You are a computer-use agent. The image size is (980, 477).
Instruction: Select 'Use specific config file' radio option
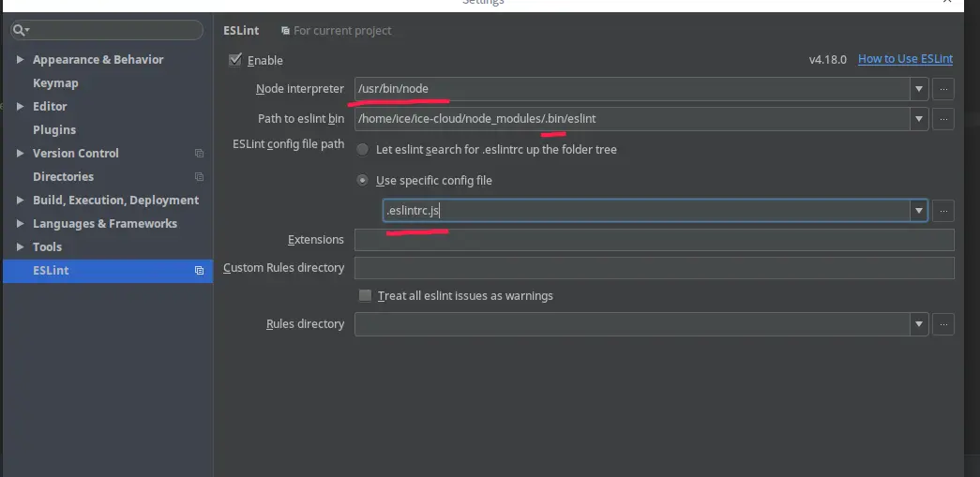click(362, 181)
